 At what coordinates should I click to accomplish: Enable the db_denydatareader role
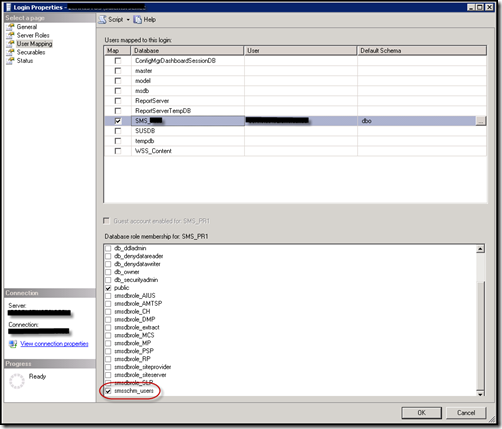[108, 256]
